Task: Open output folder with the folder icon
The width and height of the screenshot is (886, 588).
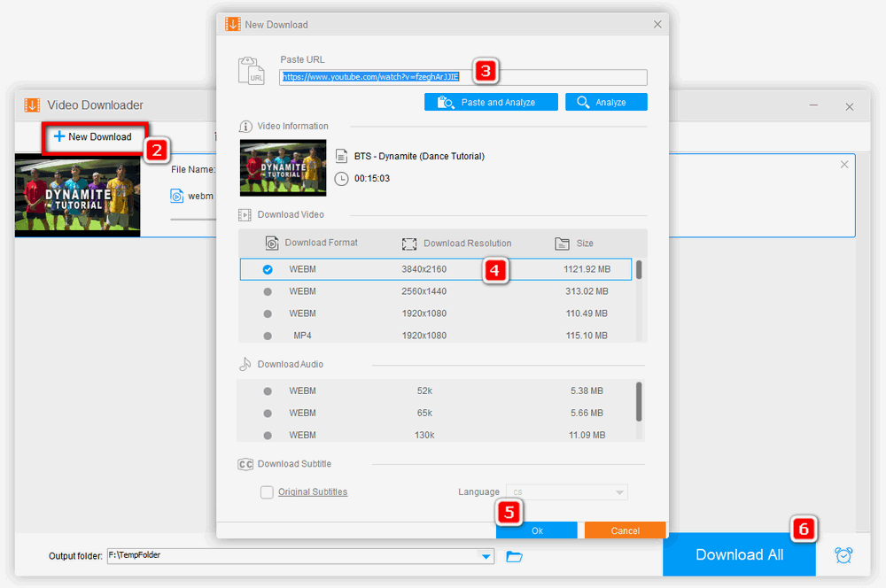Action: click(514, 556)
